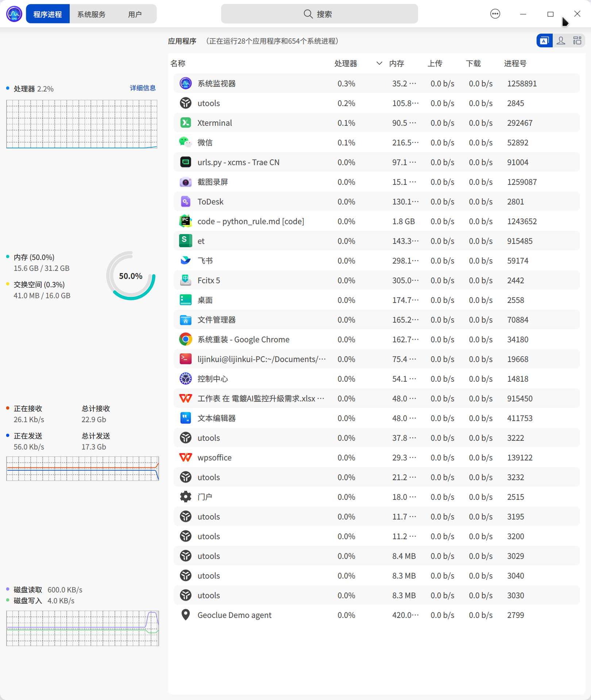Image resolution: width=591 pixels, height=700 pixels.
Task: Select the 1.8 GB memory value
Action: 403,221
